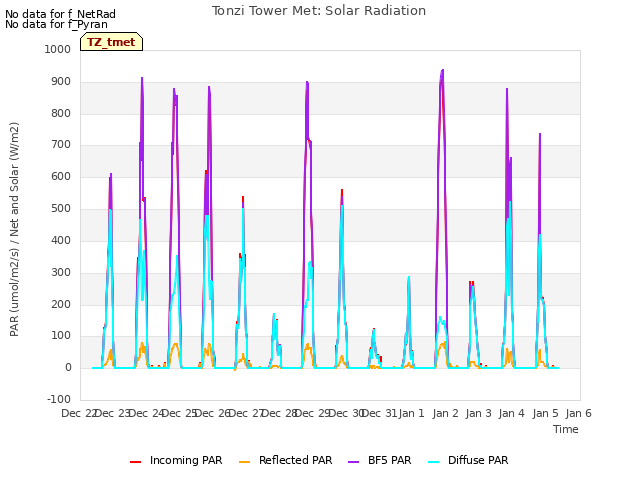Click the -100 y-axis tick label
Image resolution: width=640 pixels, height=480 pixels.
pos(59,399)
